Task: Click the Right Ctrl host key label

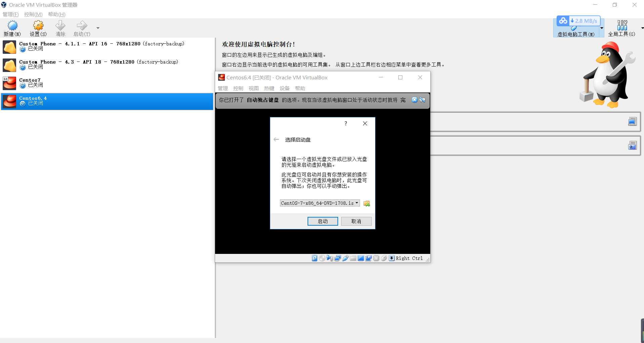Action: 409,258
